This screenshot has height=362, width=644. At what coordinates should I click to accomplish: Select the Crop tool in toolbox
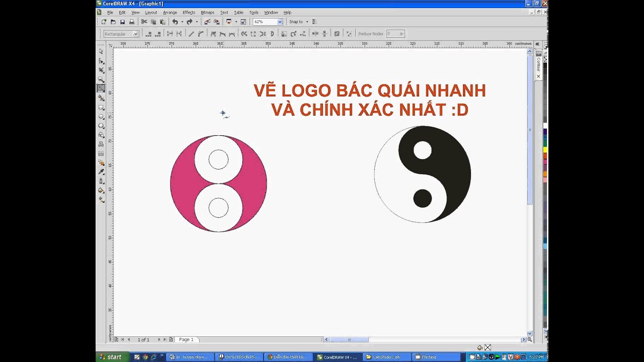point(101,70)
